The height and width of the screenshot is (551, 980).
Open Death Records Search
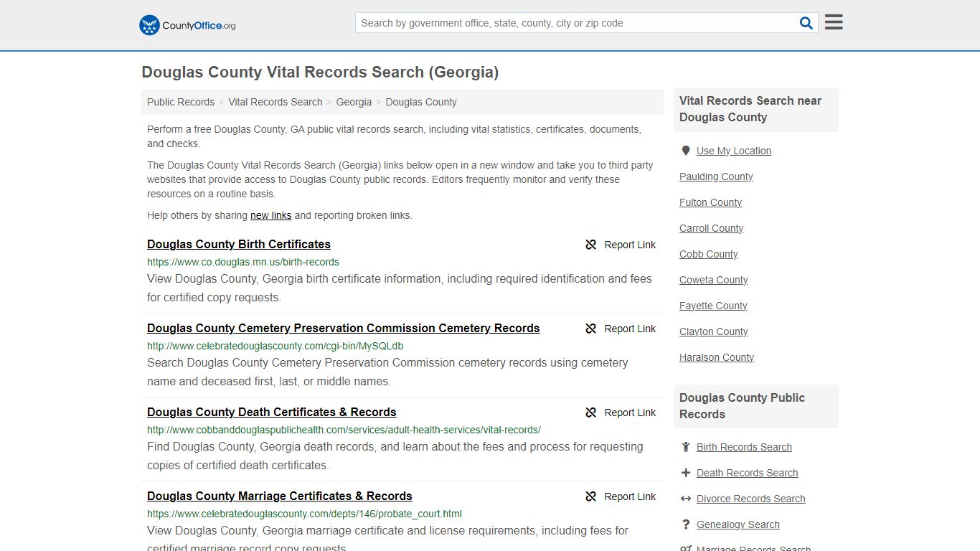tap(747, 473)
